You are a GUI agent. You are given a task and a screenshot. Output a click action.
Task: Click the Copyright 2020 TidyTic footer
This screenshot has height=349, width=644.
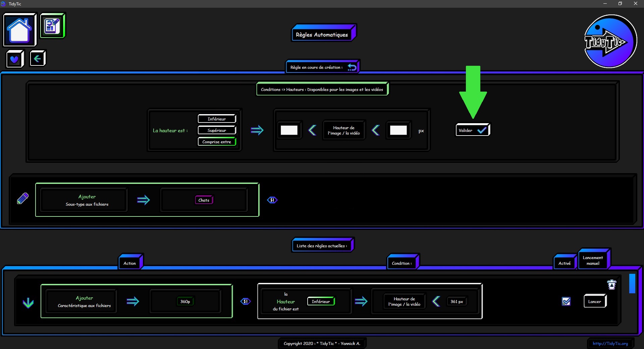[x=322, y=343]
